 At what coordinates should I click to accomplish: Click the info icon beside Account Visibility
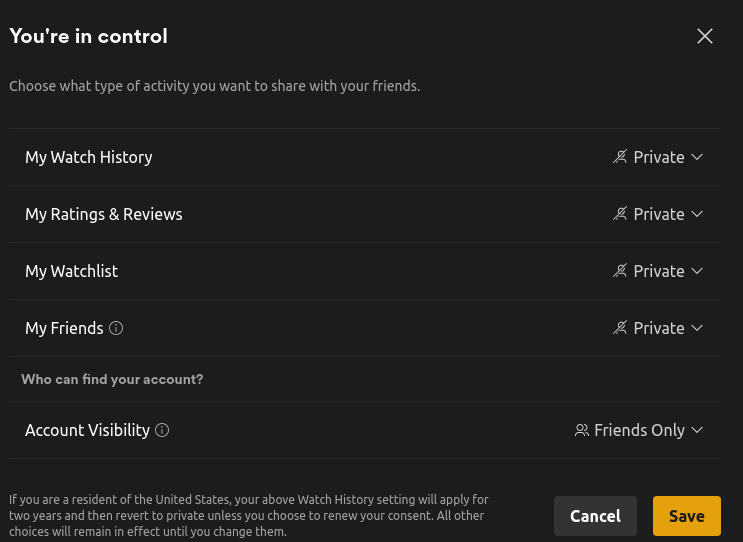tap(162, 430)
